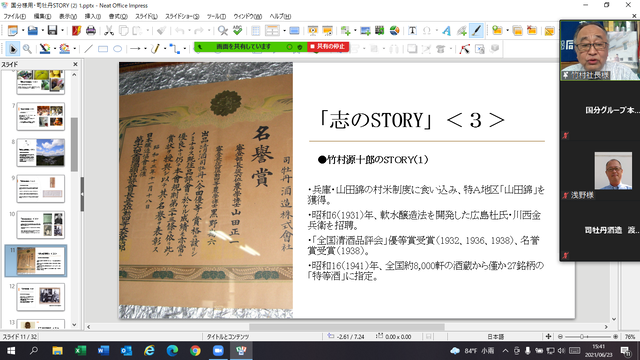Click the Duplicate slide icon
The height and width of the screenshot is (360, 640).
518,31
